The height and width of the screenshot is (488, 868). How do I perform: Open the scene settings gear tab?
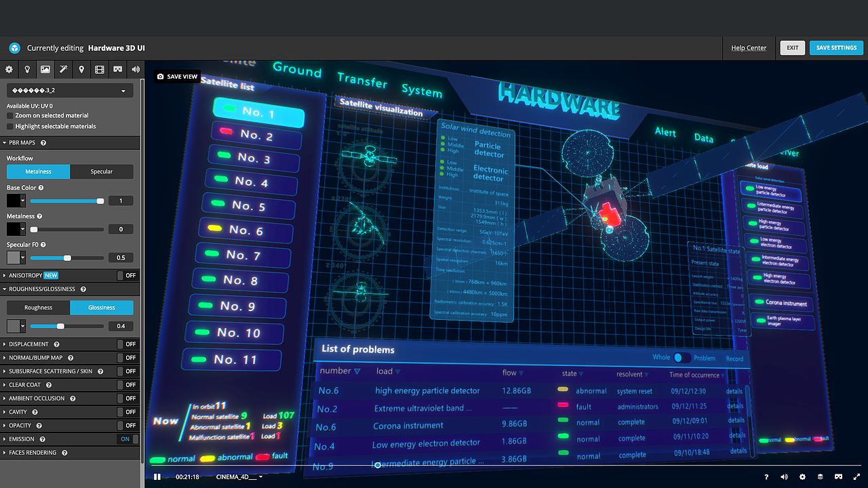9,69
